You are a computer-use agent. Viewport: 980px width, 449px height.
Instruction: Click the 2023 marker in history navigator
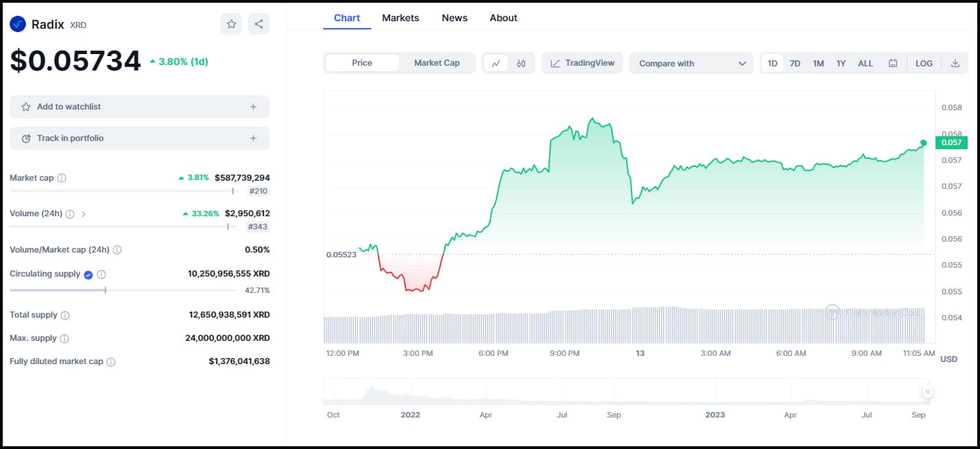point(715,415)
